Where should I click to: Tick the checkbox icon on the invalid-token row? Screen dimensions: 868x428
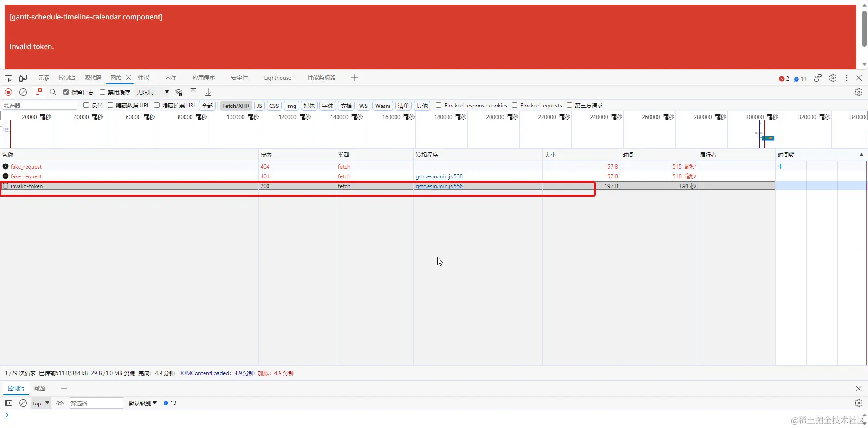pos(6,186)
